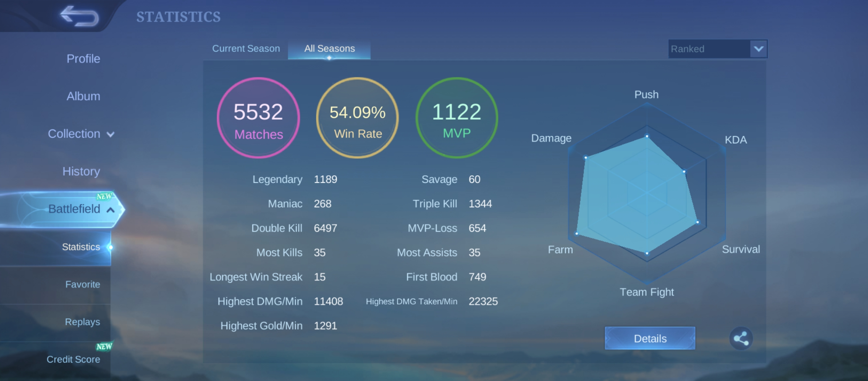Screen dimensions: 868x381
Task: Click the green MVP circle
Action: (x=457, y=118)
